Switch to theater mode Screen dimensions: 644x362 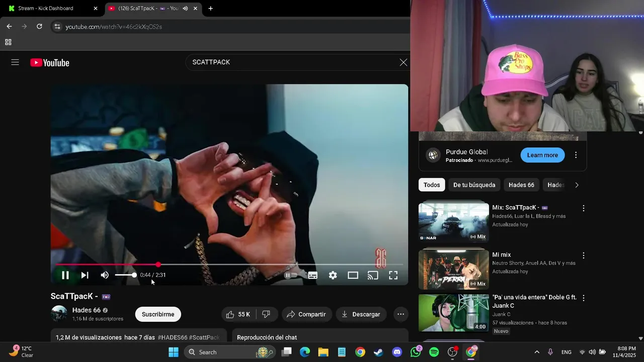353,275
